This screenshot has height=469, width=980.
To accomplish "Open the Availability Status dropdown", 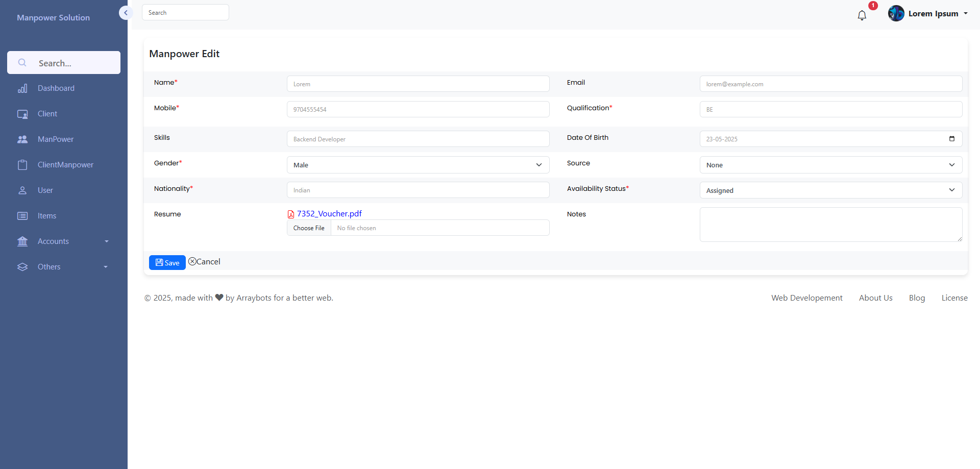I will [x=830, y=190].
